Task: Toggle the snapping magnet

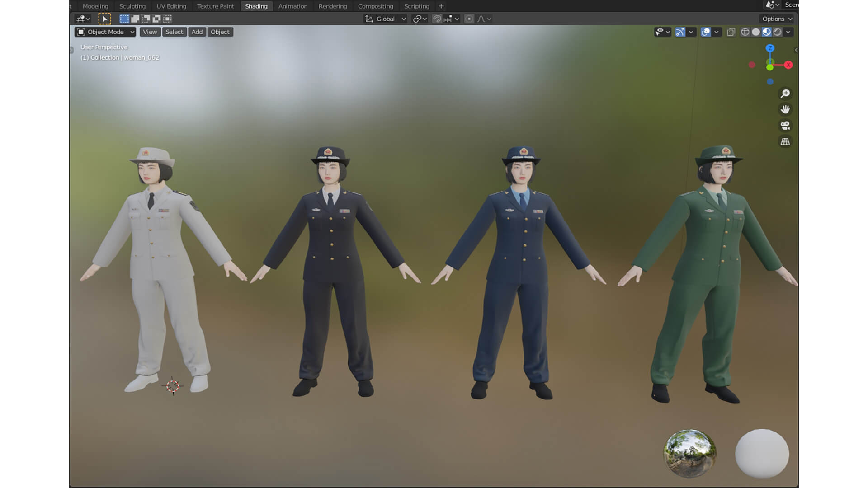Action: coord(437,19)
